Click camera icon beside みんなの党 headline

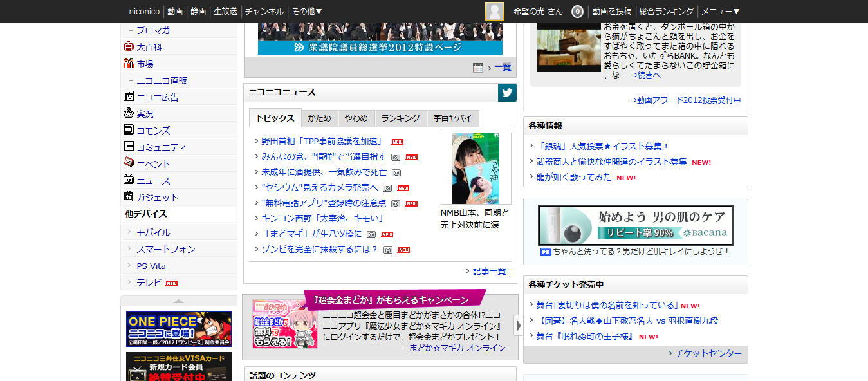coord(396,157)
